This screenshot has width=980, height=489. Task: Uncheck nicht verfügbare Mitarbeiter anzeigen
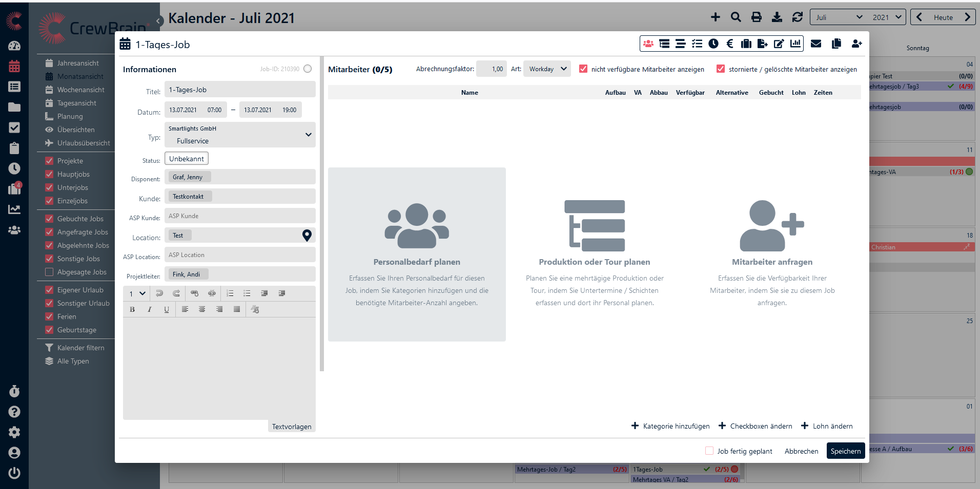point(583,69)
